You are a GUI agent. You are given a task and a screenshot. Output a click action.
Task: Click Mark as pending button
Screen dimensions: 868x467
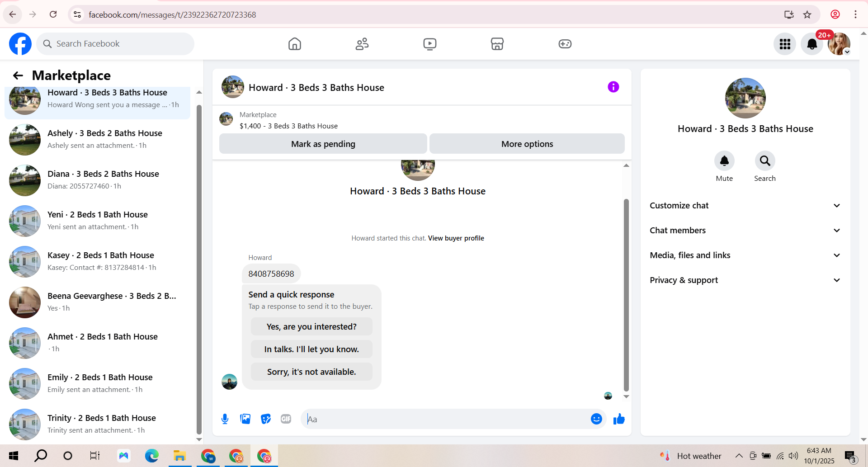[x=323, y=144]
